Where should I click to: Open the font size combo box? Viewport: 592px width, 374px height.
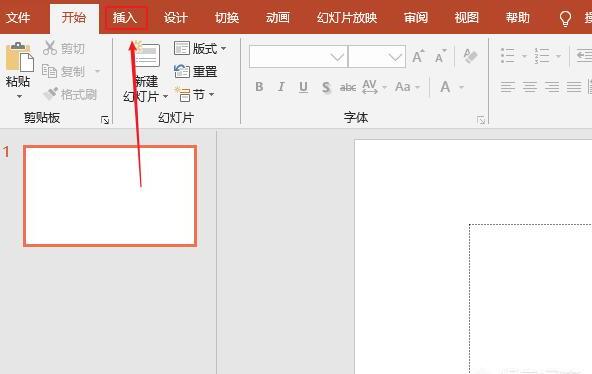(377, 57)
